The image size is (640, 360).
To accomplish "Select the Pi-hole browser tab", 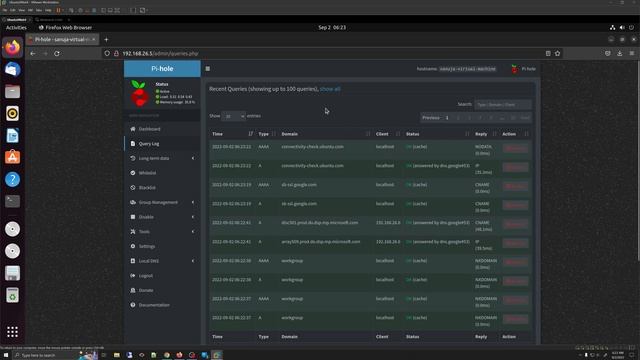I will point(63,40).
